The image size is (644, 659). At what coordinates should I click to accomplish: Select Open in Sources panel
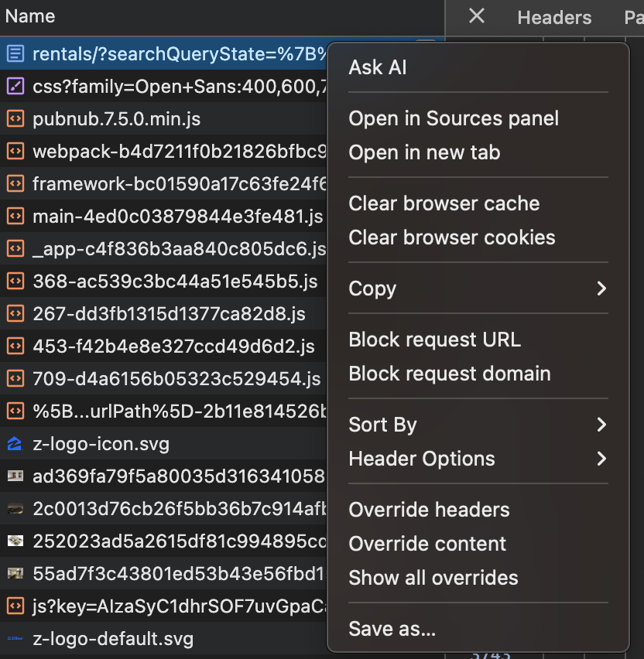coord(454,118)
